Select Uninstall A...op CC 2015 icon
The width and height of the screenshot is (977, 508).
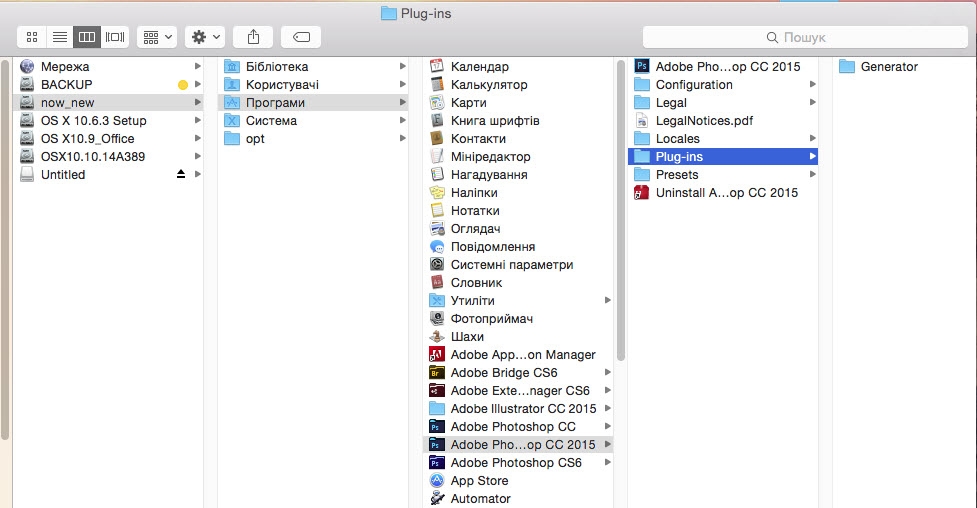pyautogui.click(x=642, y=193)
